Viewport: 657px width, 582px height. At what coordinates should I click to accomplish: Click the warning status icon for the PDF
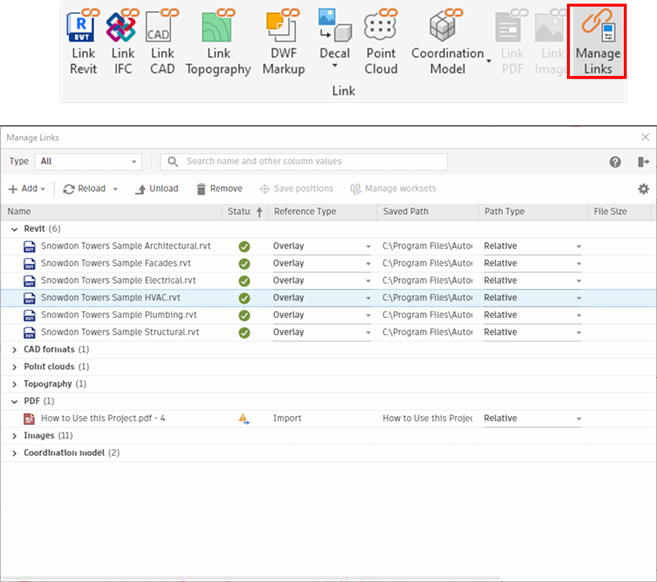(x=244, y=419)
